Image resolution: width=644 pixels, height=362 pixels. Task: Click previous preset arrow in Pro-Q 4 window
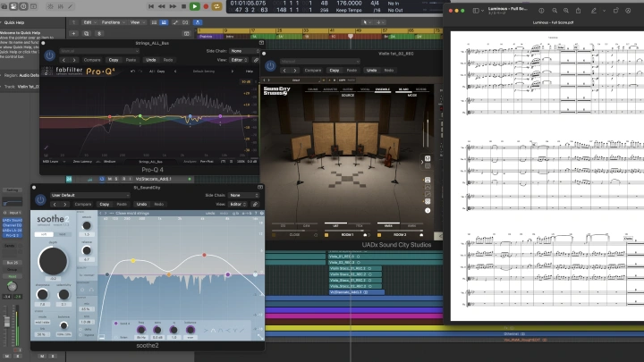coord(64,60)
